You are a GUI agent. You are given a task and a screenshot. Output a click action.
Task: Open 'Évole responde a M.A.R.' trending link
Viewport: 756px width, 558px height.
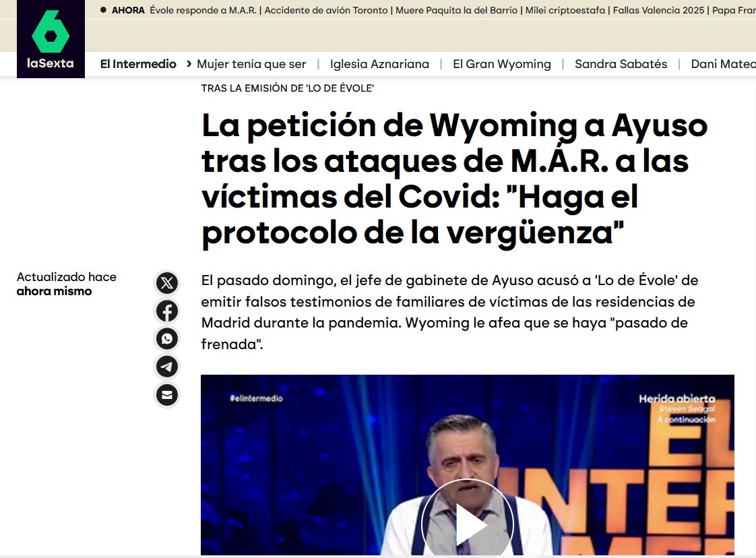[203, 10]
